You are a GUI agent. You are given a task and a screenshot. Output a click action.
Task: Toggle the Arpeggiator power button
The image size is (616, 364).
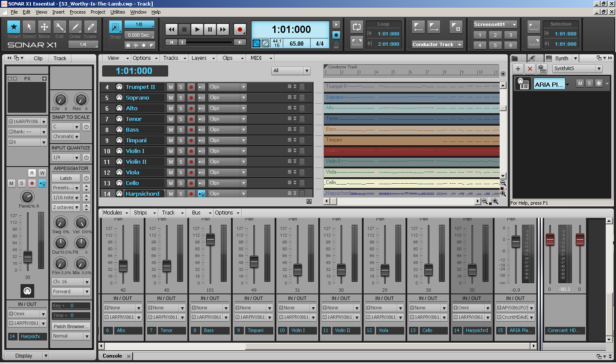[86, 178]
